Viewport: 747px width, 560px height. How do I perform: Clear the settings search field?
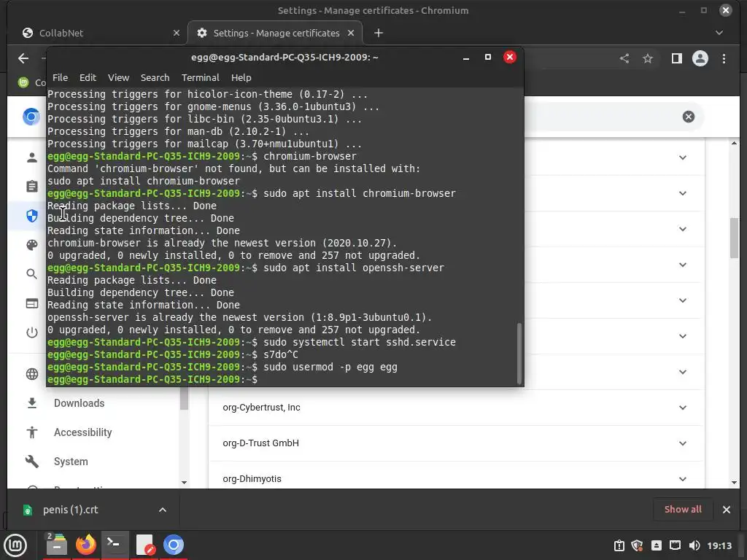(689, 117)
